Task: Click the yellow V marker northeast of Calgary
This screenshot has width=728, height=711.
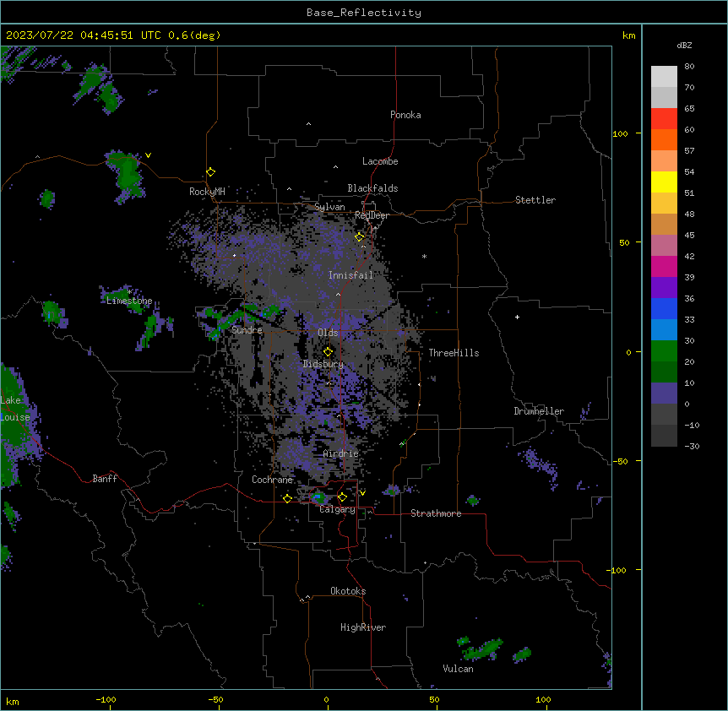Action: 362,493
